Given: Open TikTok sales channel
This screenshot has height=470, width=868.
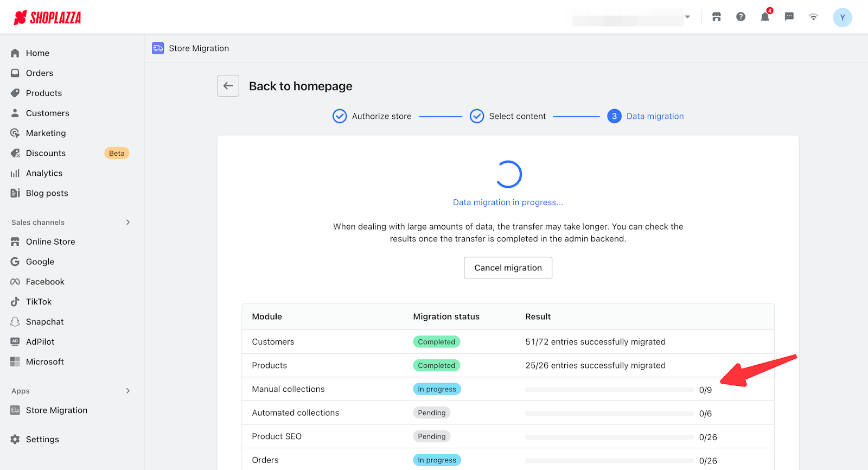Looking at the screenshot, I should (39, 302).
